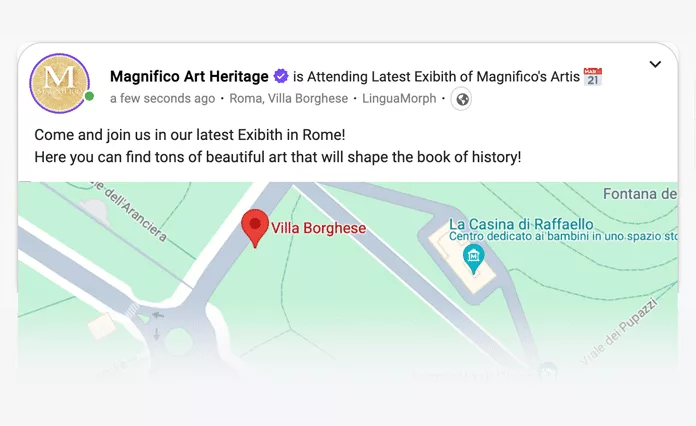The height and width of the screenshot is (426, 696).
Task: Click the Fontana label on the map
Action: tap(641, 193)
